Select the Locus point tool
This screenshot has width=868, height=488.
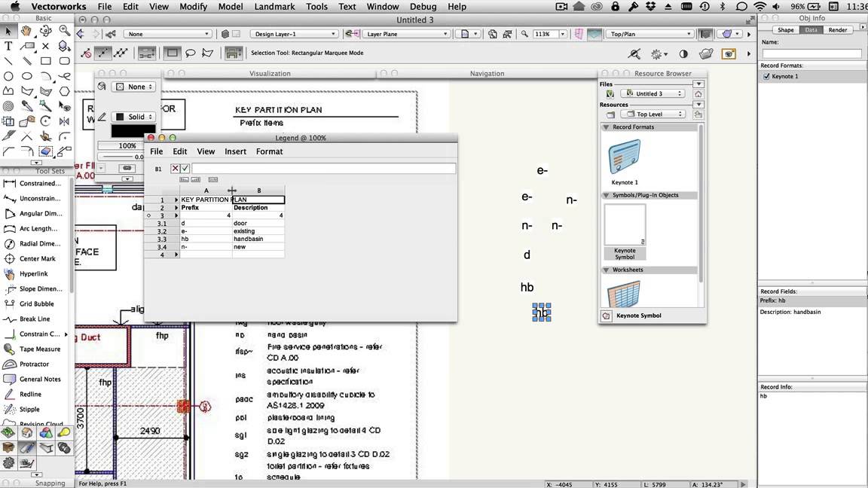tap(45, 46)
